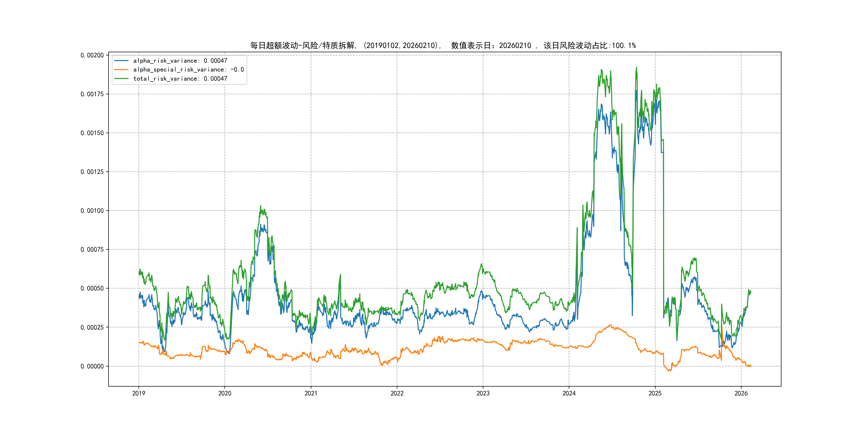Click the 0.00100 y-axis tick label

point(92,211)
